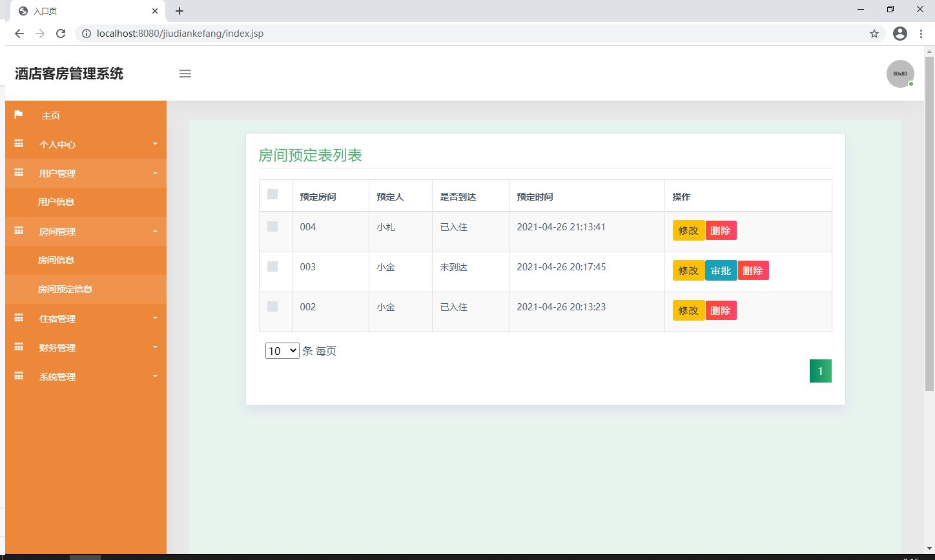
Task: Click the 预定房间 column header
Action: (x=318, y=197)
